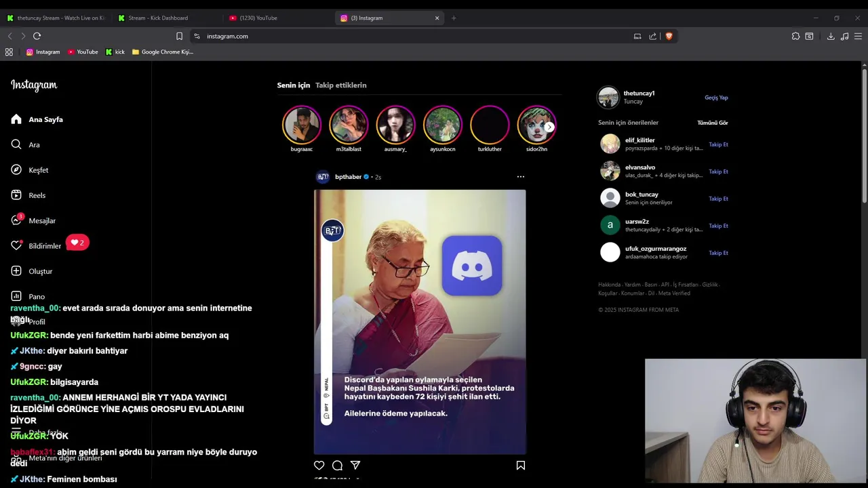Open the YouTube bookmark in bookmarks bar
This screenshot has height=488, width=868.
[x=82, y=52]
